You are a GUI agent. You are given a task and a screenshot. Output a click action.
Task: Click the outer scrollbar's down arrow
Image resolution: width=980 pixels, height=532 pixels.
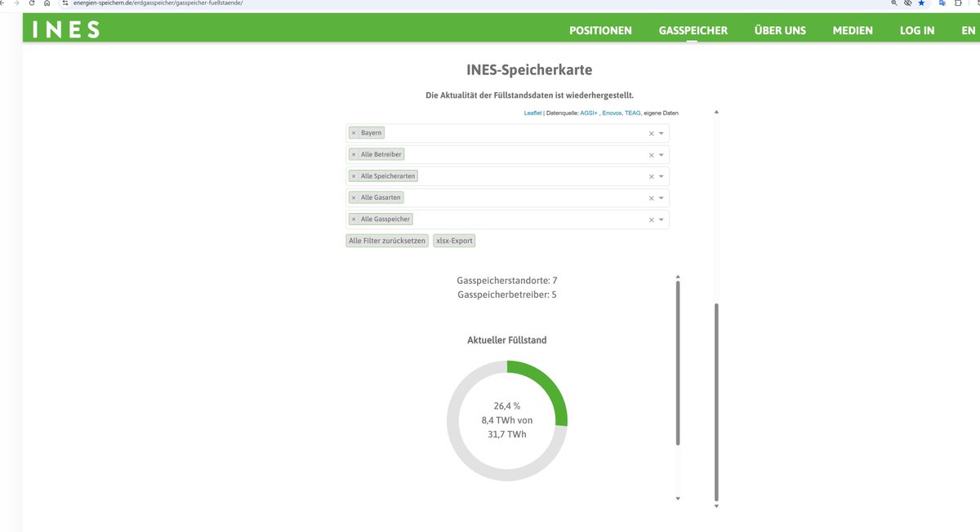[x=716, y=506]
